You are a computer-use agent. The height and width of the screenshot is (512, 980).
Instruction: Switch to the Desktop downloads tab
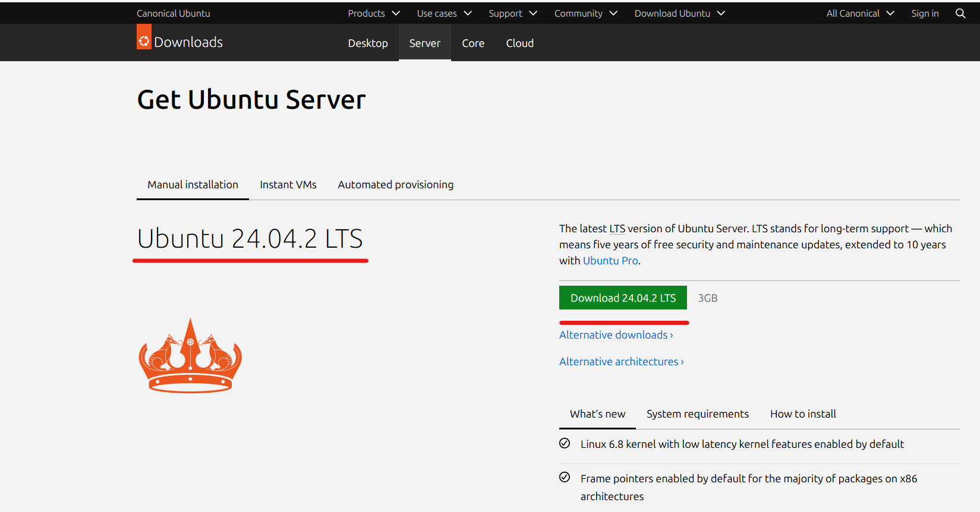368,43
